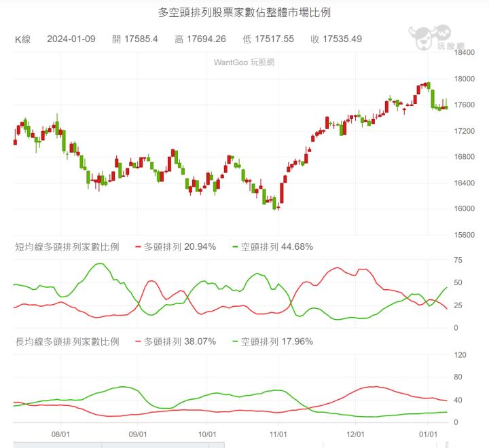Click red line marker in long-term legend

139,342
